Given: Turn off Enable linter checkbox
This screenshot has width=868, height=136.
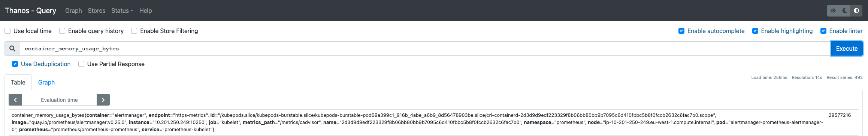Looking at the screenshot, I should pos(823,31).
